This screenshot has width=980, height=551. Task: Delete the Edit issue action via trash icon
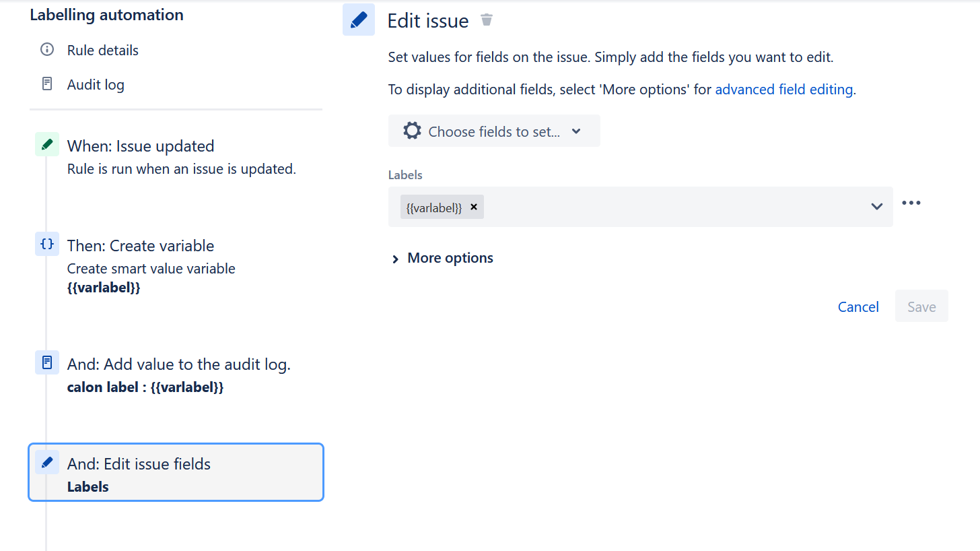(x=487, y=20)
